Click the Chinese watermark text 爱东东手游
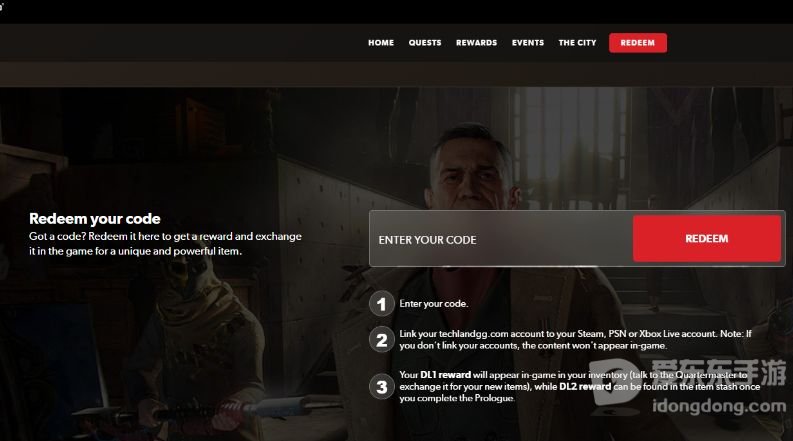Screen dimensions: 793x441 point(718,374)
